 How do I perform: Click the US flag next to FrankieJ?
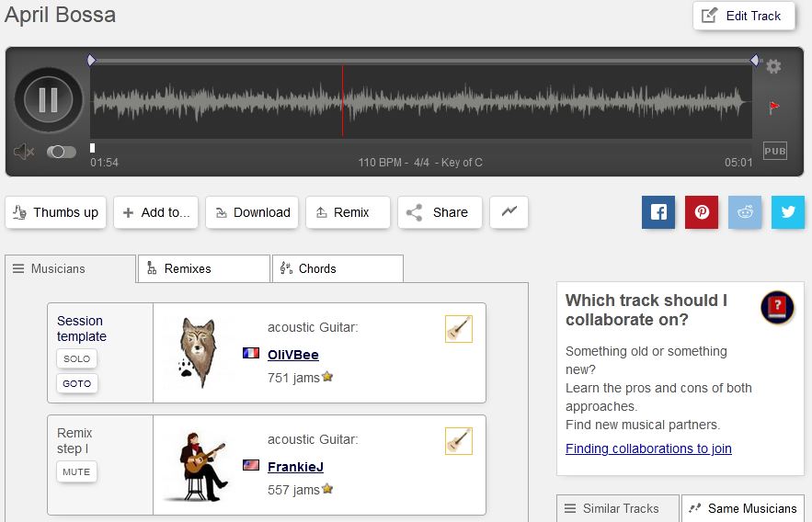(x=251, y=465)
